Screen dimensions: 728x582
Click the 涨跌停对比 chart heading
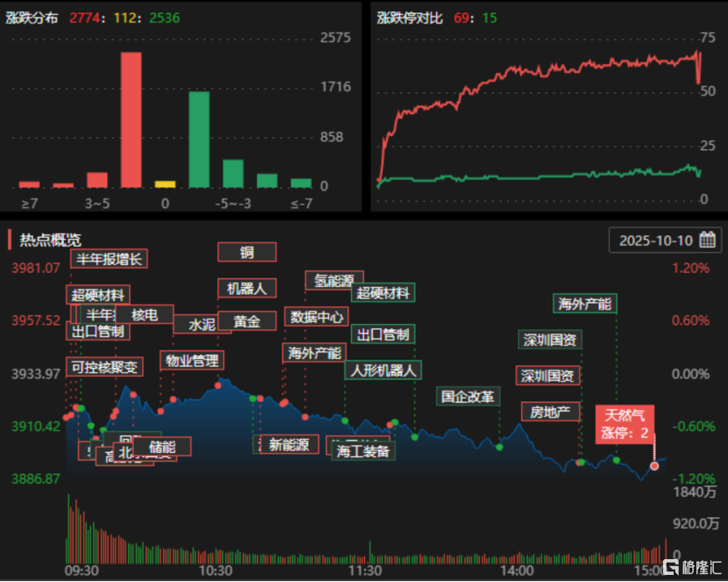pos(410,18)
